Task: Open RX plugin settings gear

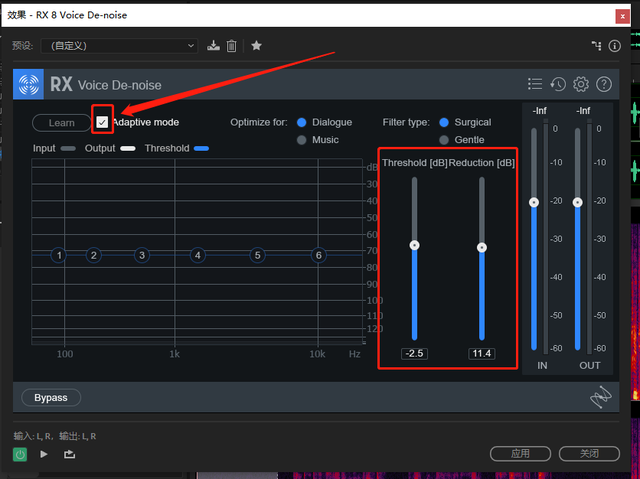Action: pos(580,84)
